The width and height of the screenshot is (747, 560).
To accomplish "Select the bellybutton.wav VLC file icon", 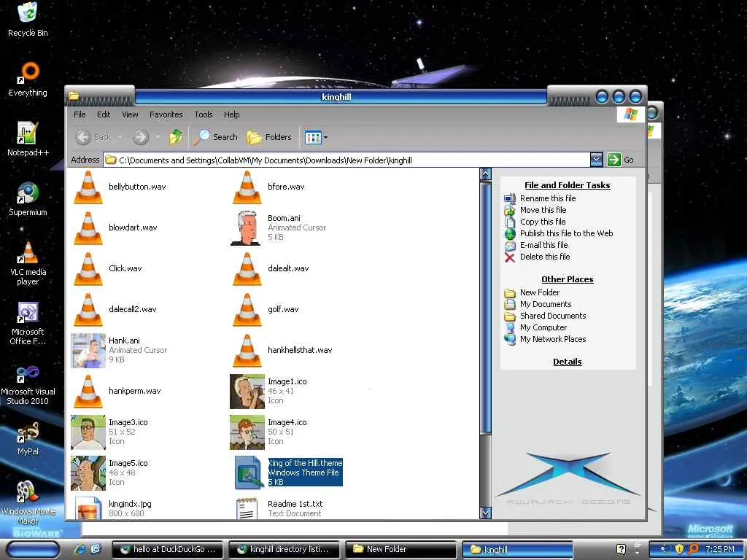I will (88, 187).
